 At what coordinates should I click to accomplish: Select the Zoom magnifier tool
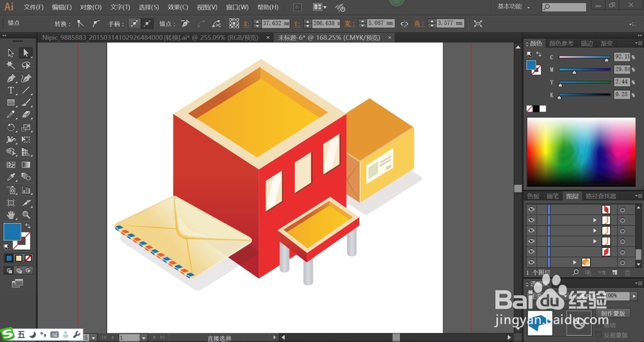[x=26, y=214]
